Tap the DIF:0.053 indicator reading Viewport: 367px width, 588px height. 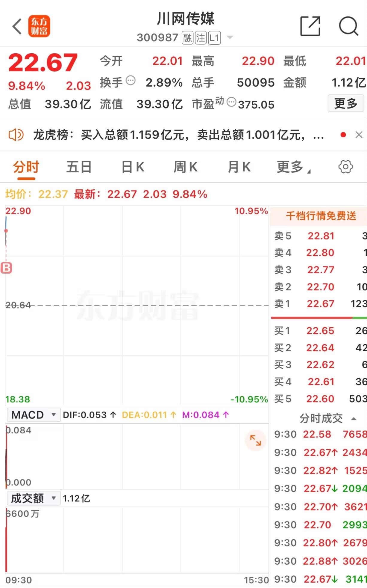[x=90, y=415]
